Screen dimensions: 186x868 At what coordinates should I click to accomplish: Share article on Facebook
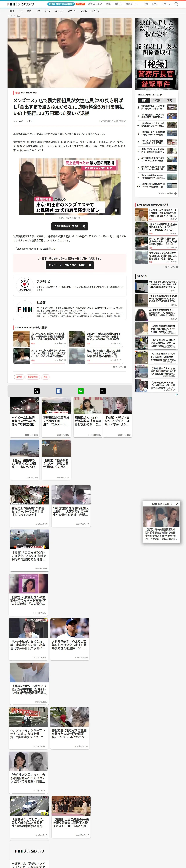[59, 391]
